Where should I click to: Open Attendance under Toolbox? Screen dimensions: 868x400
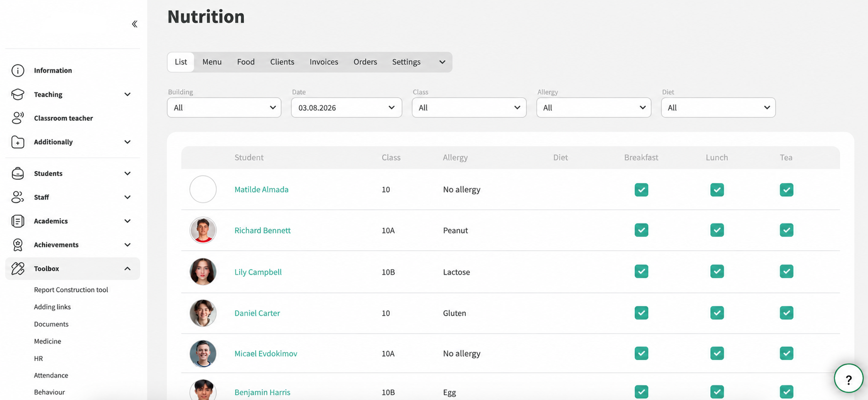click(51, 375)
